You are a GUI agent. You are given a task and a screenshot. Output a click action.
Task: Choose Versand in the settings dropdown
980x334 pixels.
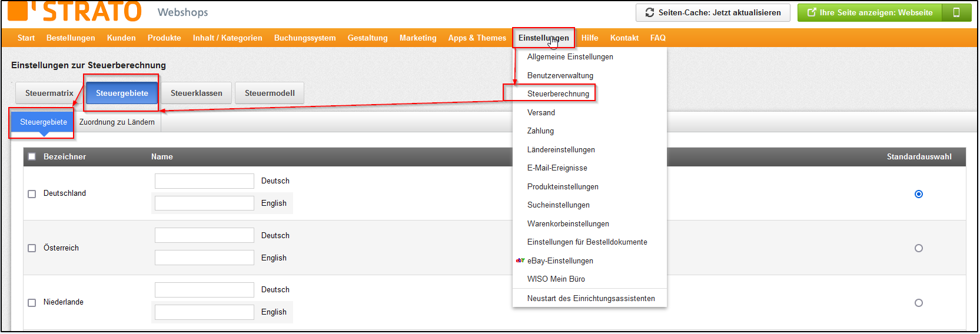[541, 112]
